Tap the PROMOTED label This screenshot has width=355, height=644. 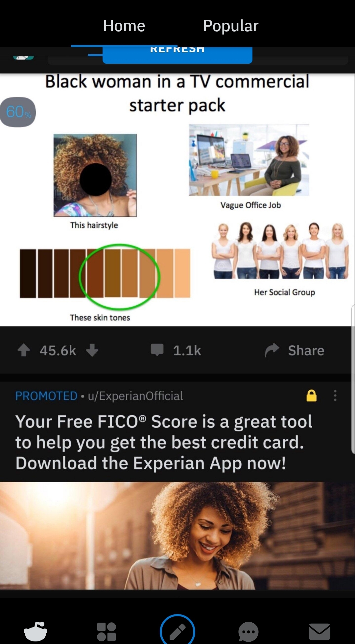pos(46,396)
